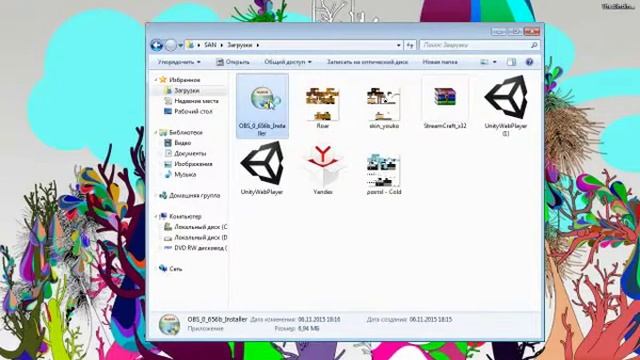
Task: Open the view options dropdown arrow
Action: tap(495, 62)
